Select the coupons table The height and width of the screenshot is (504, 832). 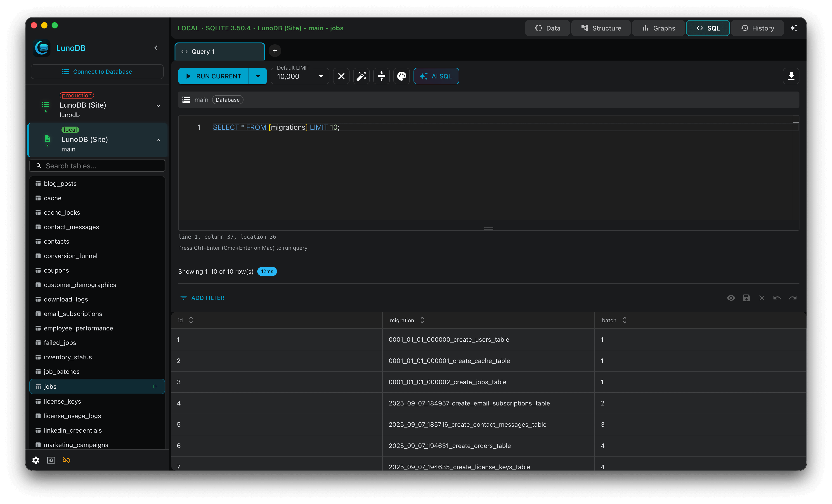[x=97, y=270]
